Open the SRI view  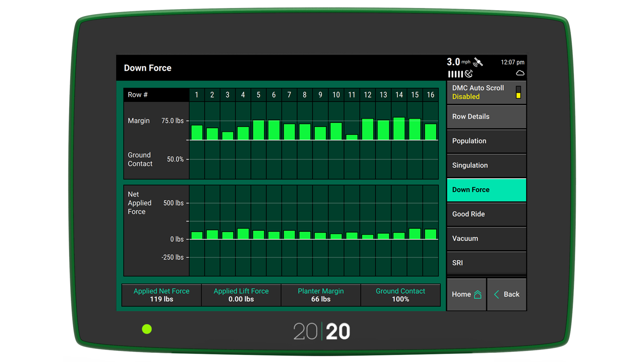[486, 263]
